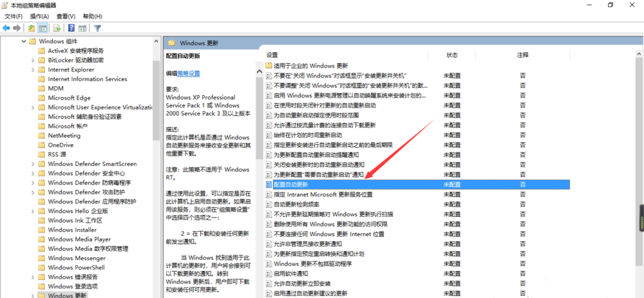Click the 状态 column header
Viewport: 644px width, 298px height.
tap(452, 55)
